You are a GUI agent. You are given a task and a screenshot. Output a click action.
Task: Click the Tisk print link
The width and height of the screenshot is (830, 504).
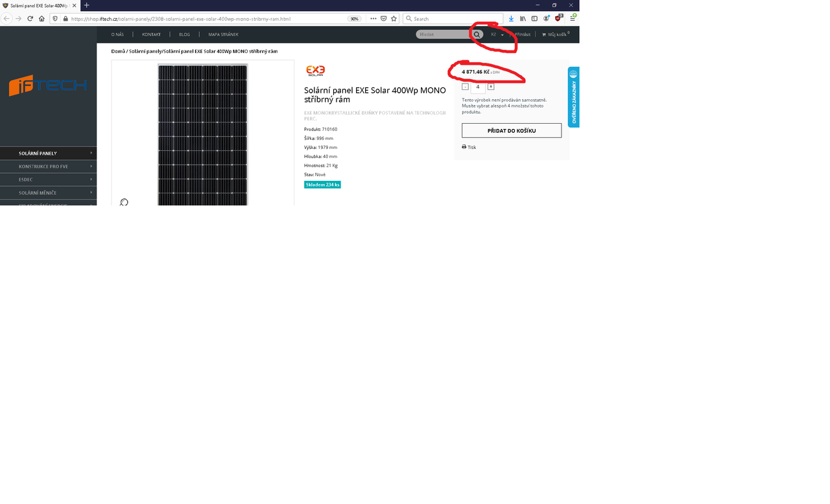[469, 147]
